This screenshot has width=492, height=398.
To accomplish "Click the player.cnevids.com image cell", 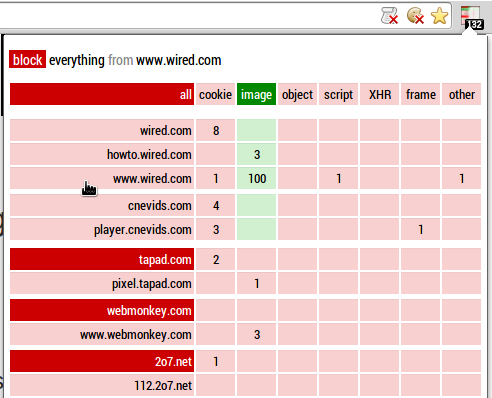I will 256,229.
